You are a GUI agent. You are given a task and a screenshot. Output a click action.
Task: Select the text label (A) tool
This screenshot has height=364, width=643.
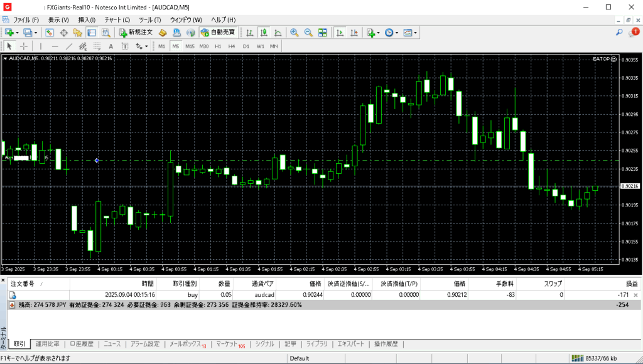[x=111, y=46]
